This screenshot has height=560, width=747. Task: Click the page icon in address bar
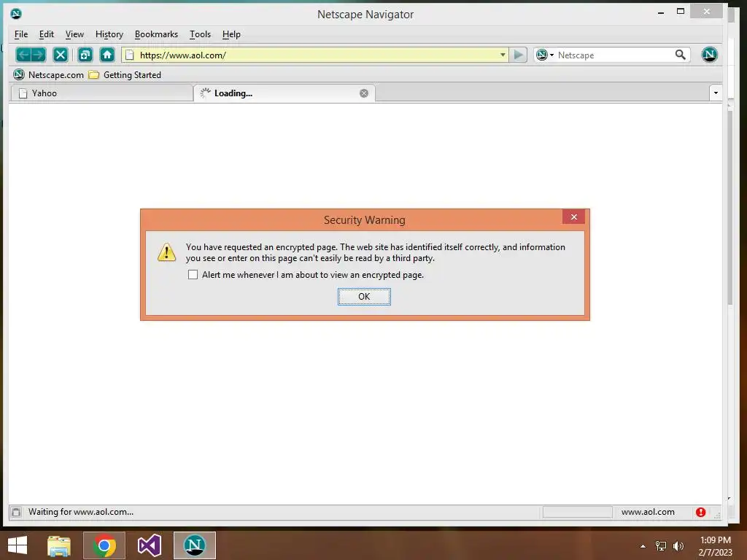[x=130, y=55]
